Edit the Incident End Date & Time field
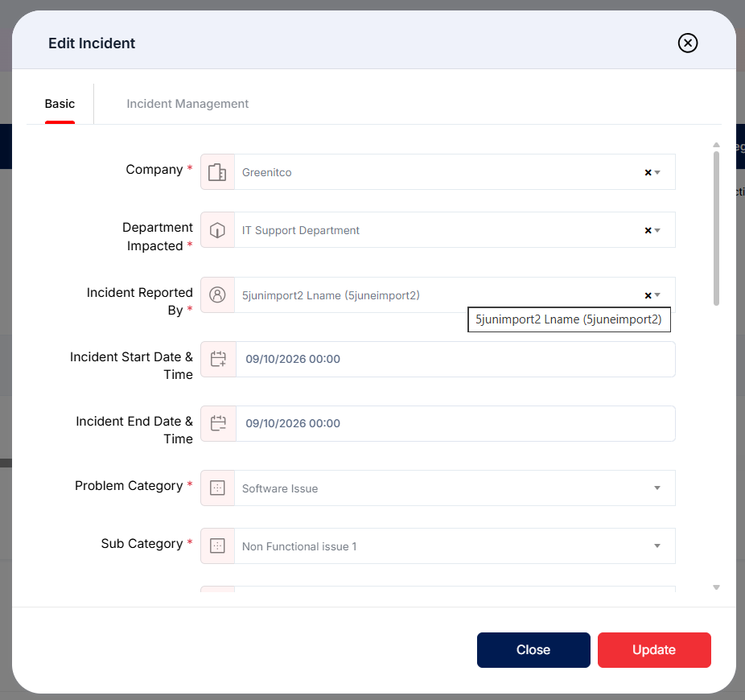Image resolution: width=745 pixels, height=700 pixels. [455, 423]
